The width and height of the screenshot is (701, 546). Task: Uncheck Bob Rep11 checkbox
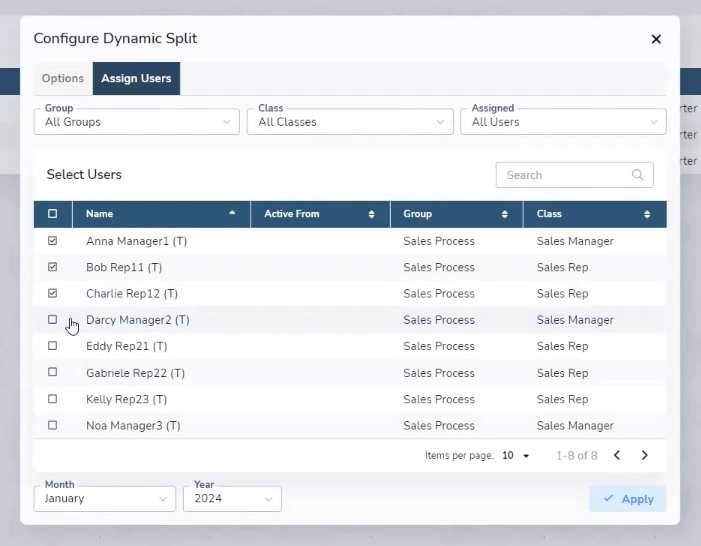click(52, 267)
